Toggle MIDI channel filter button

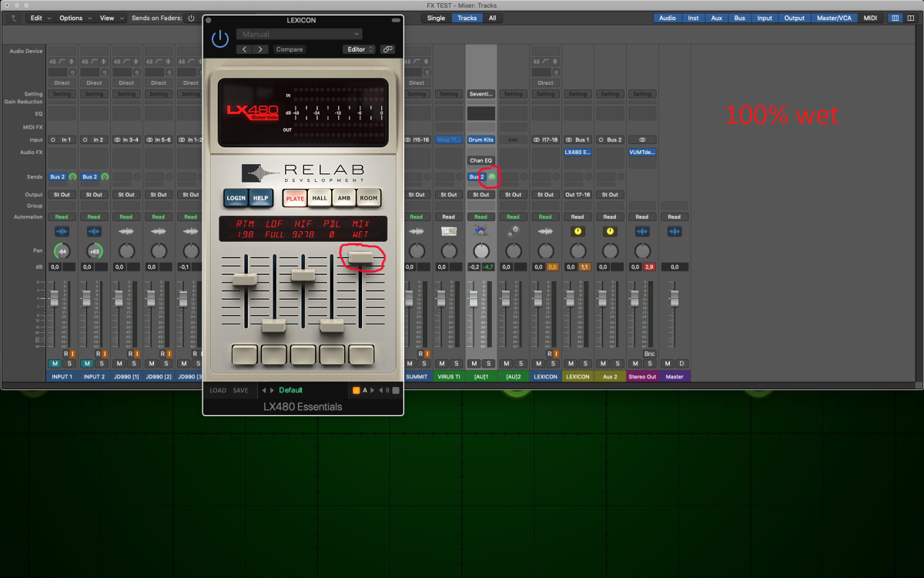pos(870,18)
